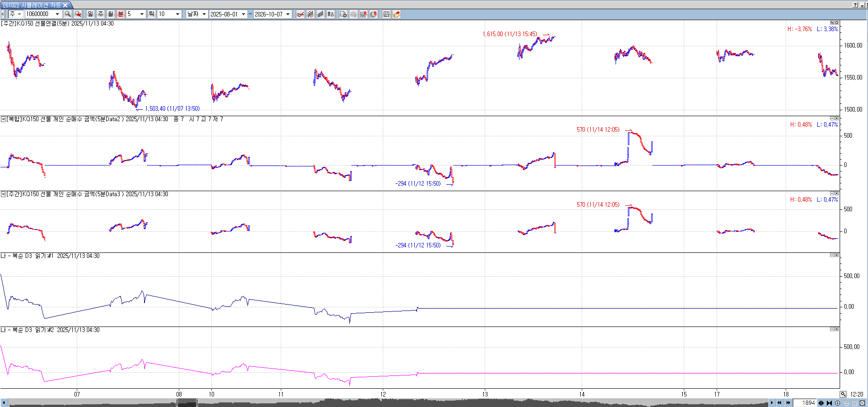Open the 날짜 range type dropdown
The image size is (868, 407).
coord(204,14)
